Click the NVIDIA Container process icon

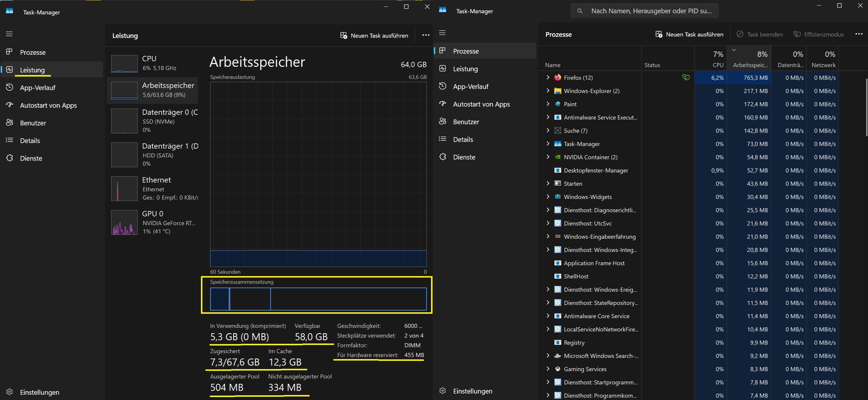pos(558,157)
